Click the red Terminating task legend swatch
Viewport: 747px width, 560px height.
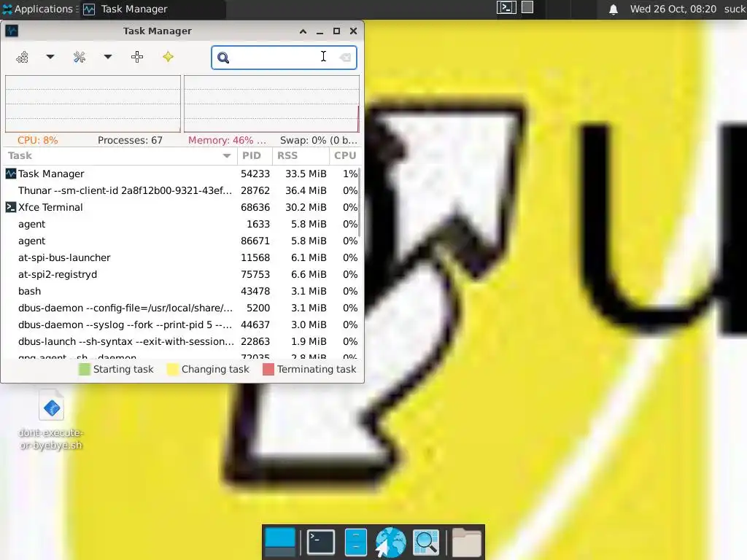click(x=268, y=370)
